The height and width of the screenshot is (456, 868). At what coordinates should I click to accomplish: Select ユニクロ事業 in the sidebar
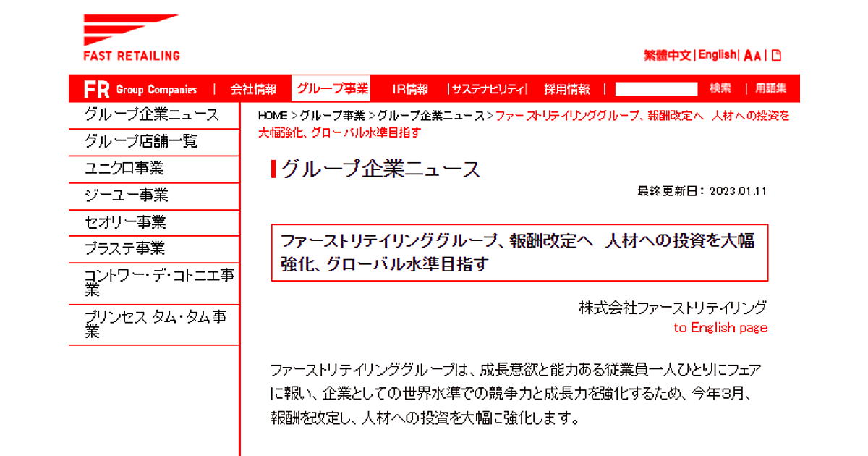point(124,169)
